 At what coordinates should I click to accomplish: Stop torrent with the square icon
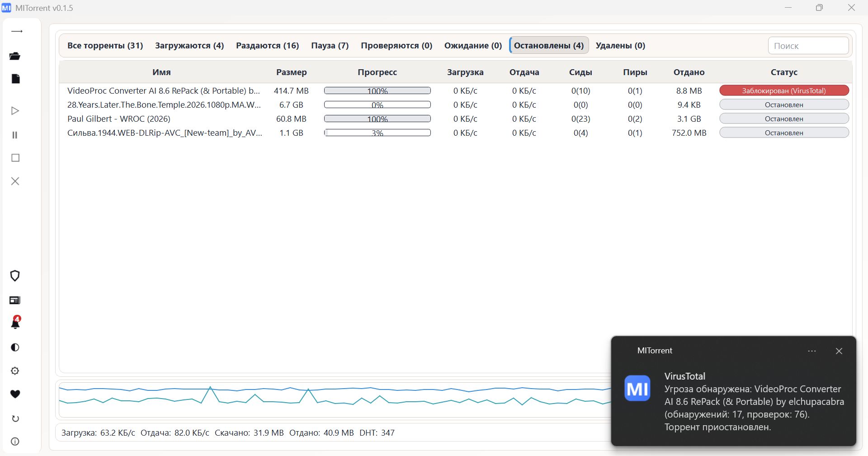(15, 158)
